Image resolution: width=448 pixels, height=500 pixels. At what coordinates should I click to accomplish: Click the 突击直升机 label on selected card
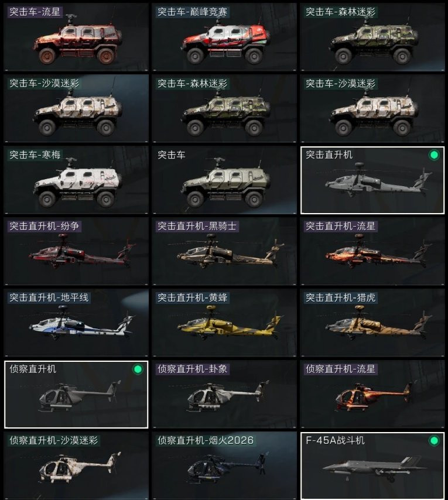(329, 155)
